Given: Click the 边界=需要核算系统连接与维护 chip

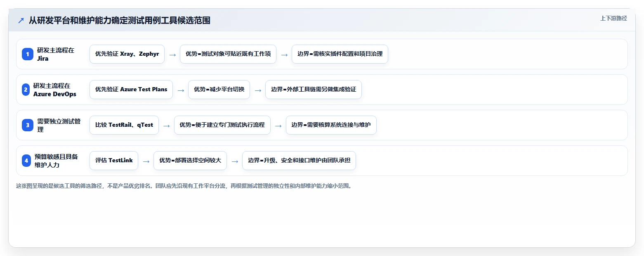Looking at the screenshot, I should pos(331,125).
